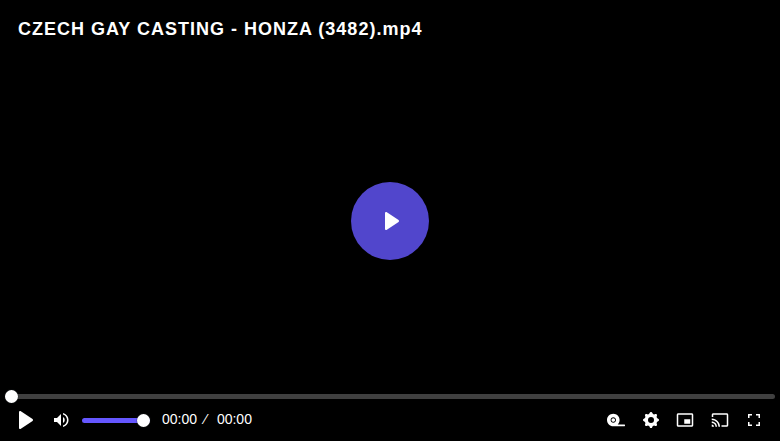Image resolution: width=780 pixels, height=441 pixels.
Task: Open the settings gear menu
Action: coord(651,420)
